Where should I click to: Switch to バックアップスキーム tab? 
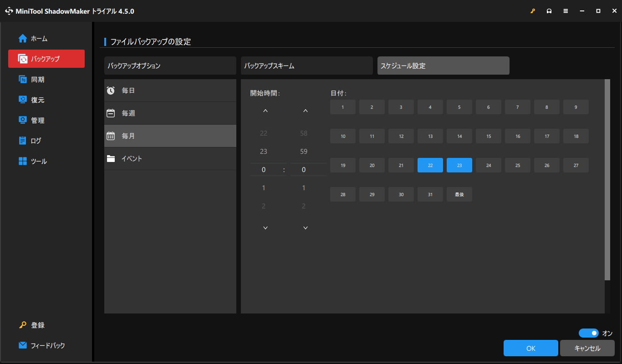tap(307, 66)
